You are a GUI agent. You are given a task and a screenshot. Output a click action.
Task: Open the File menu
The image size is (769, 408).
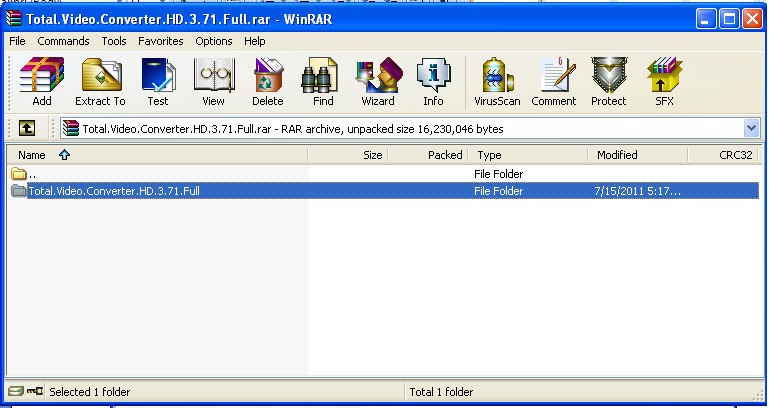point(17,41)
